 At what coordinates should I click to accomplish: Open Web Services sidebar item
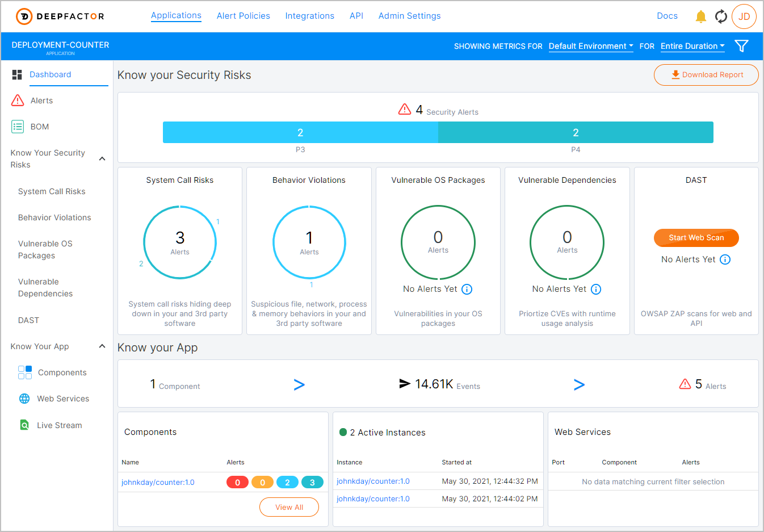click(x=63, y=399)
